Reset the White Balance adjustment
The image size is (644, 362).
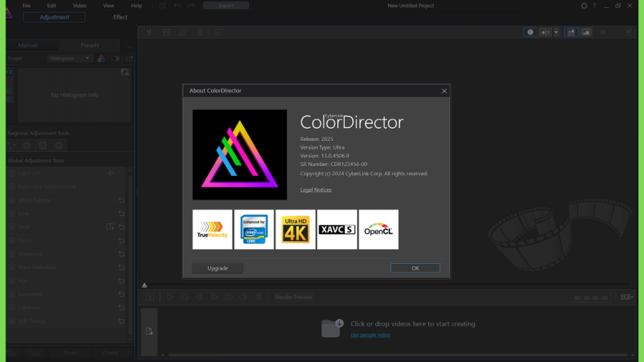121,200
